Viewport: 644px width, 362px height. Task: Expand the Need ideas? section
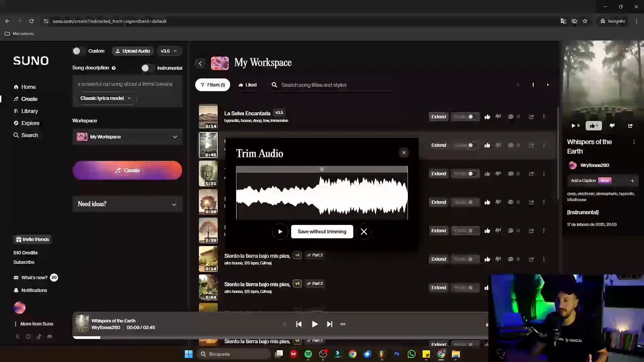pyautogui.click(x=127, y=204)
